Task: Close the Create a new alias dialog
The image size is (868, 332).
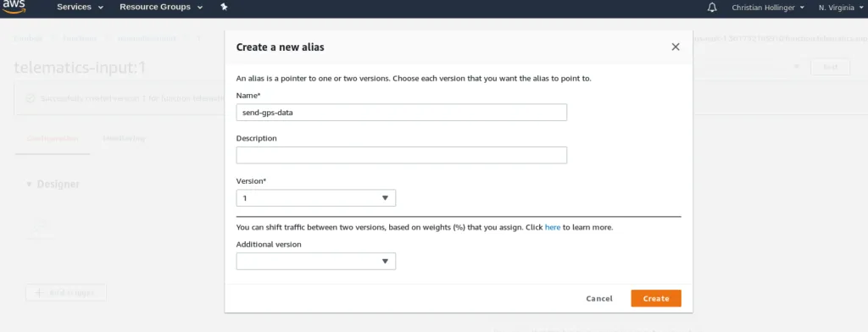Action: click(676, 47)
